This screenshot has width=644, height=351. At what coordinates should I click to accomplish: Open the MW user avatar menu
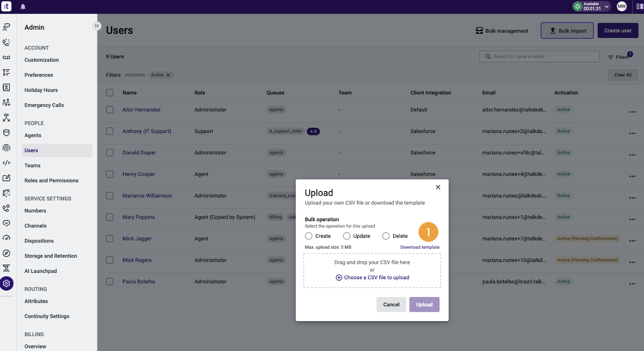(621, 6)
